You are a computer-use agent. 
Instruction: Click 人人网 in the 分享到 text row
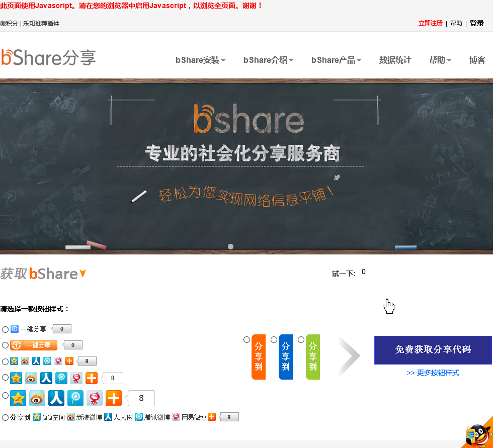119,417
